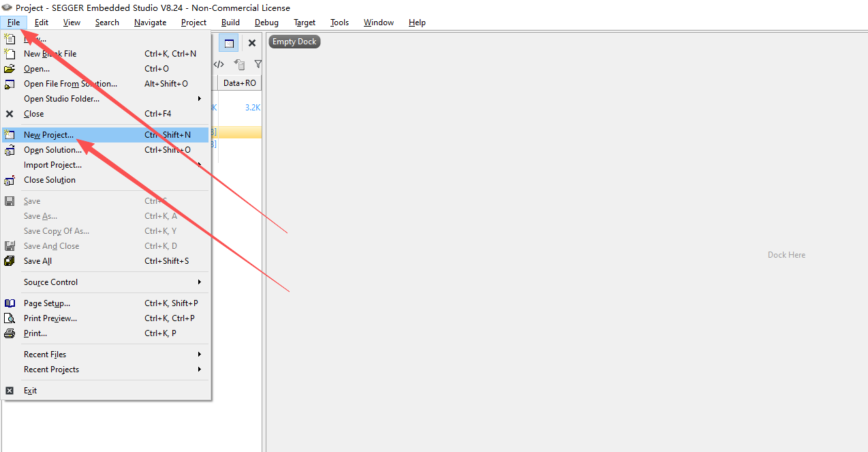Click the Save All disks icon
Screen dimensions: 868x452
[x=10, y=261]
